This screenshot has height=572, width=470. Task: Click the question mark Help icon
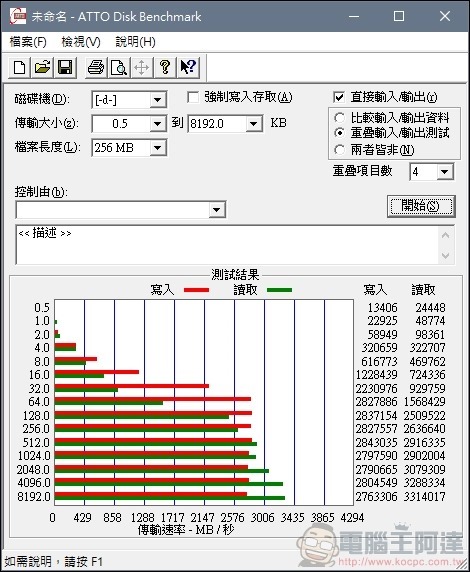pos(165,67)
